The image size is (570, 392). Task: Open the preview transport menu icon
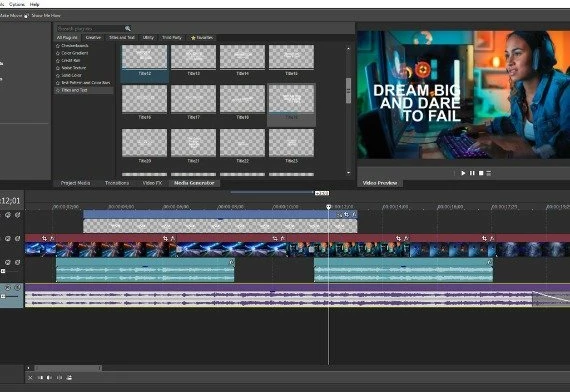click(489, 173)
